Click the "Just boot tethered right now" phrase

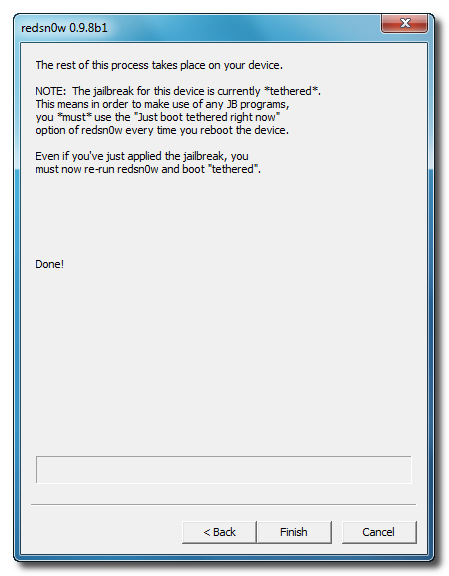click(207, 117)
